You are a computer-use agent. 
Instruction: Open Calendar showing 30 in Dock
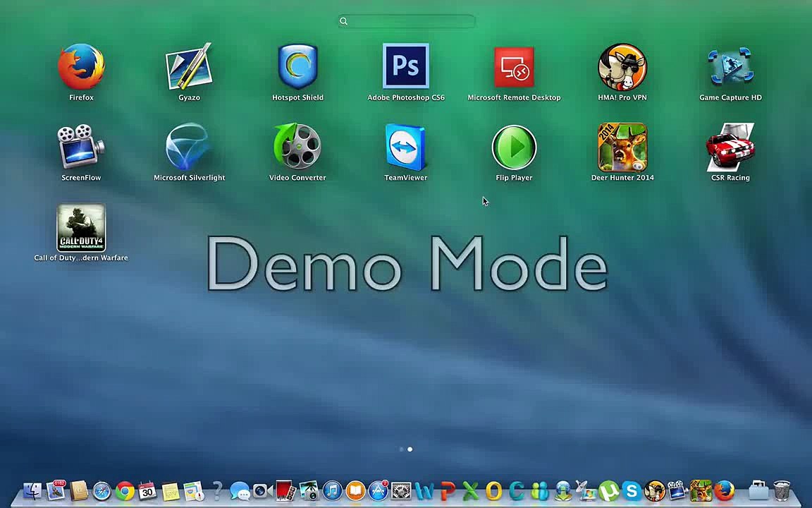(147, 491)
